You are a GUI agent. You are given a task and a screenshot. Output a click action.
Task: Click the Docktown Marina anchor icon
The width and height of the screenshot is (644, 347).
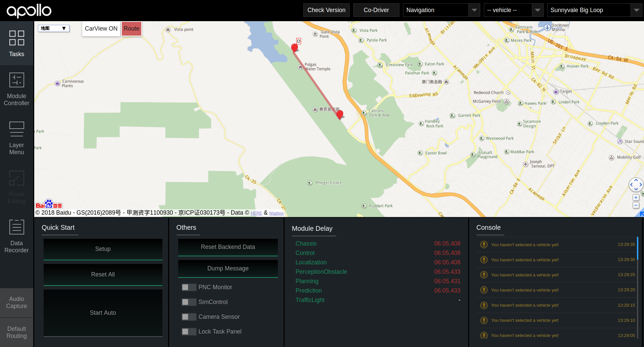pos(547,27)
